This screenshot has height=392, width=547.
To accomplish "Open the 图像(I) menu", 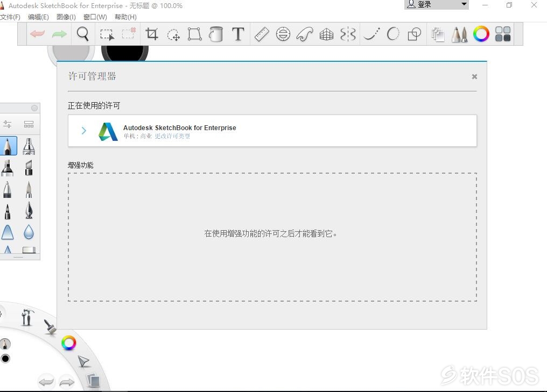I will click(x=66, y=17).
